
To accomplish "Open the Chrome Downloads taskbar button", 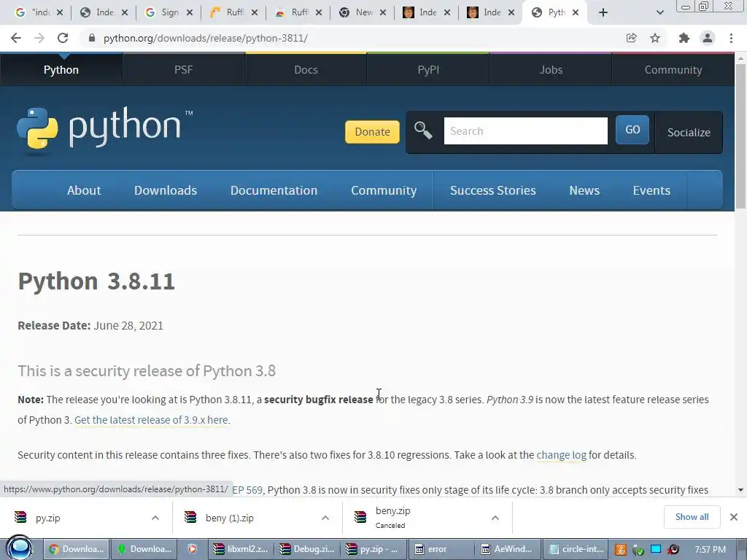I will coord(77,549).
